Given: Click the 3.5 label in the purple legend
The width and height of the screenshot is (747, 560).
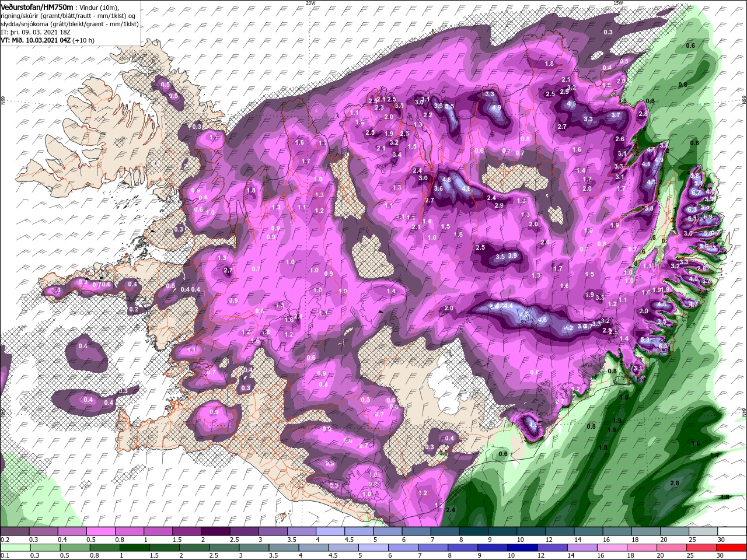Looking at the screenshot, I should [x=292, y=540].
